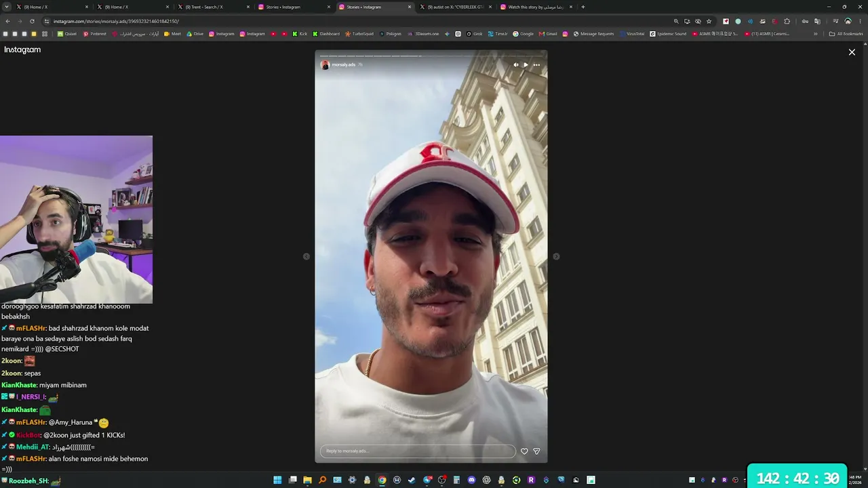Open the Pinterest bookmark
The height and width of the screenshot is (488, 868).
(95, 34)
